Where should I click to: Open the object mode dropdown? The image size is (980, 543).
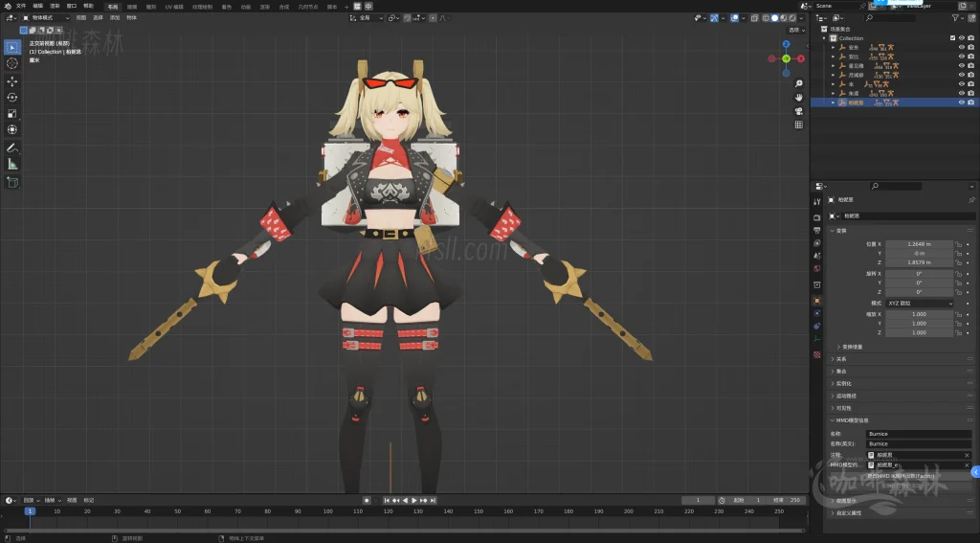coord(46,18)
